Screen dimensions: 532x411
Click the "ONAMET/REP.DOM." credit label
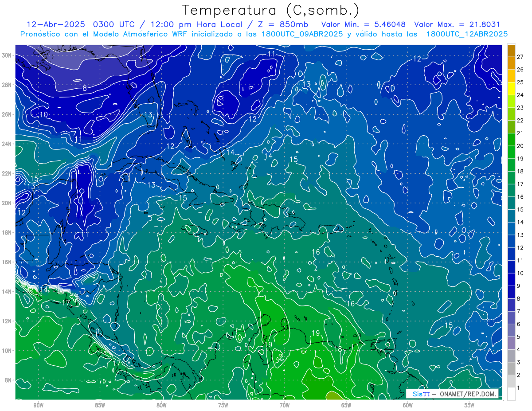(x=468, y=394)
